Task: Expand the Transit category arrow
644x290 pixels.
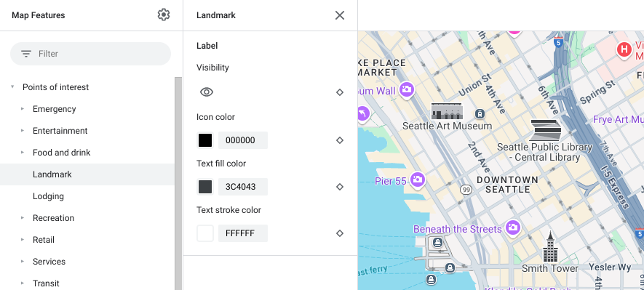Action: [x=23, y=283]
